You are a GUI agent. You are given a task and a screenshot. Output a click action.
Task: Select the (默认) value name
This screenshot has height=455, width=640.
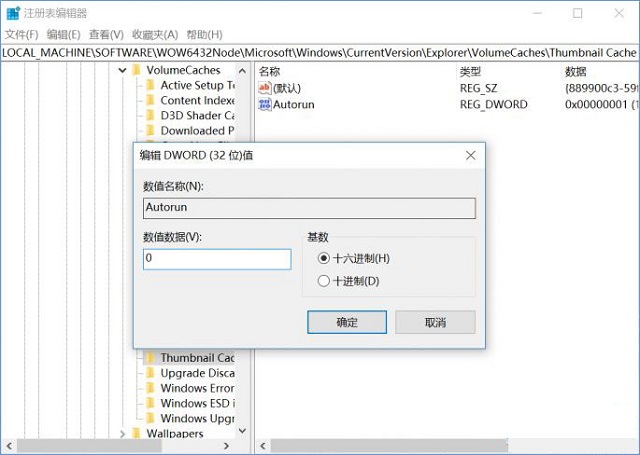point(287,88)
